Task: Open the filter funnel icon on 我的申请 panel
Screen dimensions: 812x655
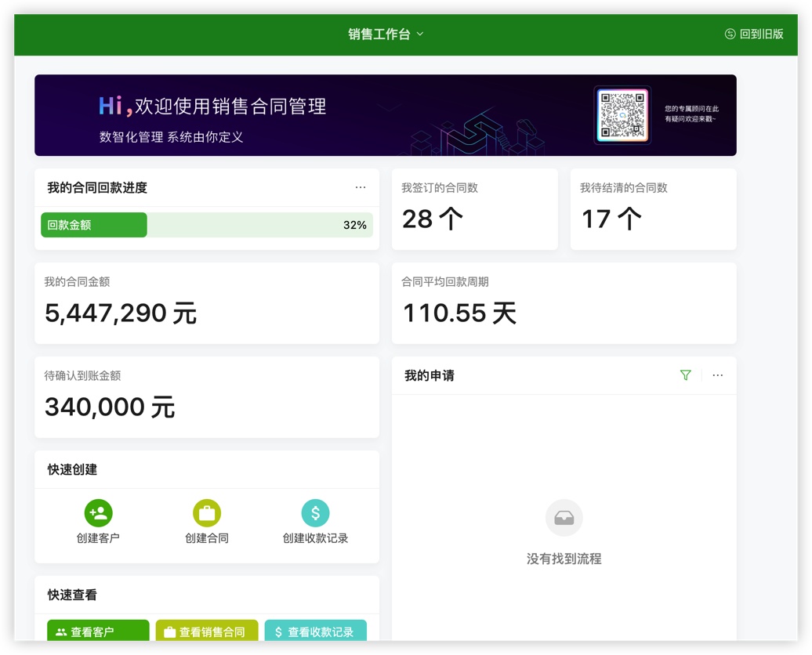Action: tap(685, 375)
